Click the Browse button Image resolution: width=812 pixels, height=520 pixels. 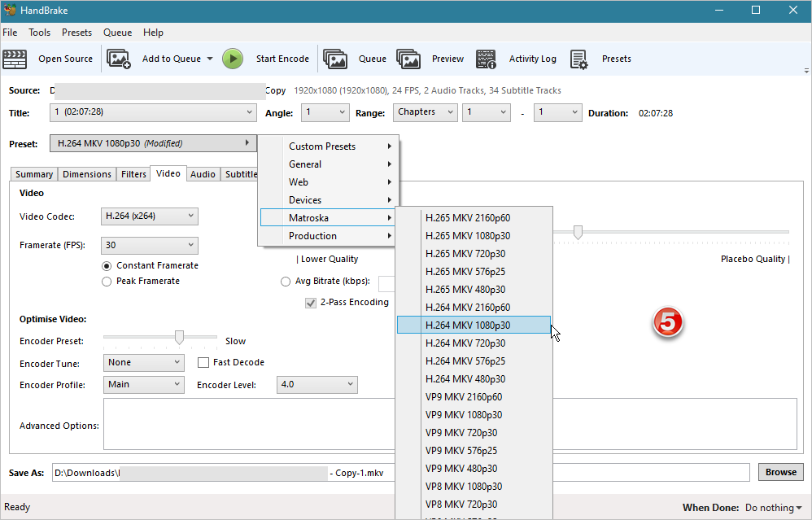click(x=781, y=472)
